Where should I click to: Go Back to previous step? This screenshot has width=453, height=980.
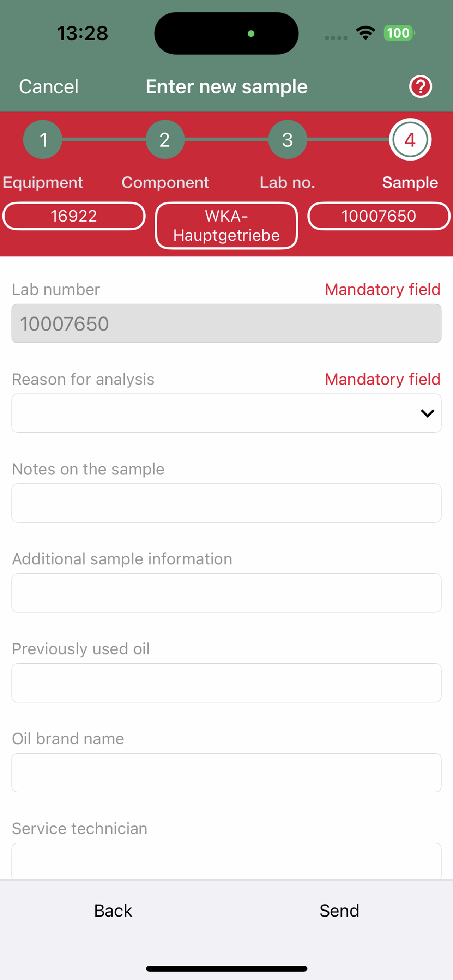pyautogui.click(x=113, y=911)
